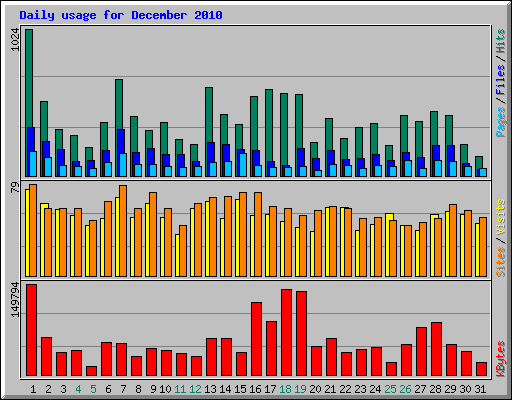This screenshot has height=400, width=512.
Task: Click the orange bar for day 29
Action: click(x=453, y=240)
